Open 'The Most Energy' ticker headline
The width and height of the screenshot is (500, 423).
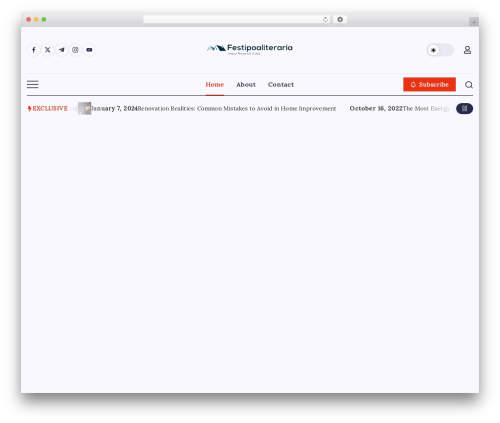(x=427, y=108)
